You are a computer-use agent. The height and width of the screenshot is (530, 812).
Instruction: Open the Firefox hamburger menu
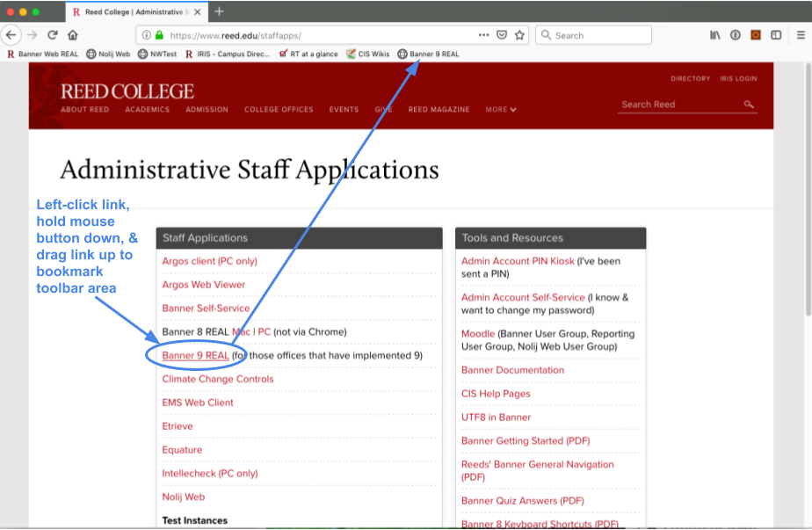tap(800, 35)
